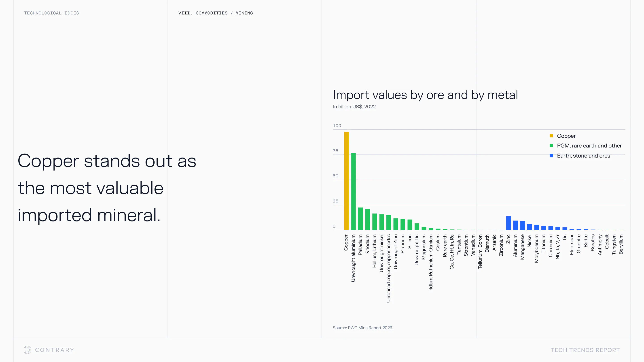Click the TECHNOLOGICAL EDGES header text
Screen dimensions: 644x362
tap(51, 13)
